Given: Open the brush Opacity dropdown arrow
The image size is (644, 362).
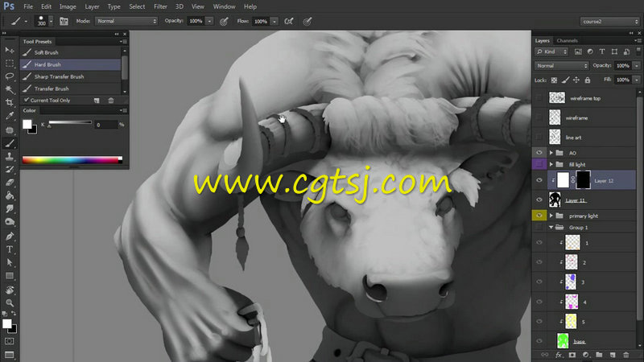Looking at the screenshot, I should tap(209, 22).
